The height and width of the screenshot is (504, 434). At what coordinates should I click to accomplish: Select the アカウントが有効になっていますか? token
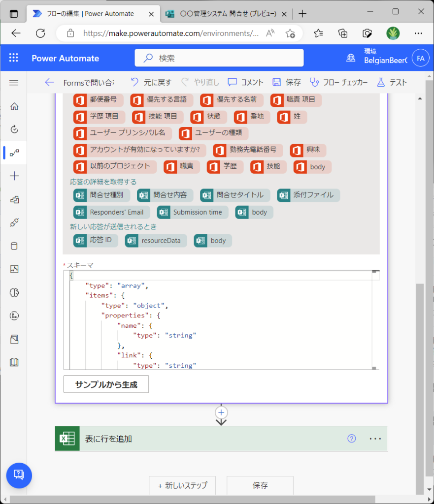click(139, 150)
